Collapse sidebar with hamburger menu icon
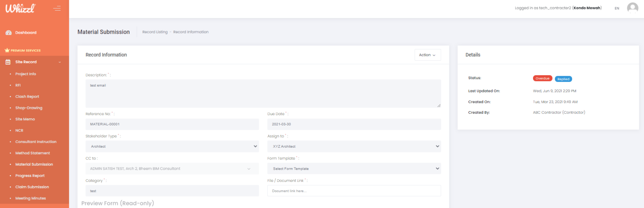 (57, 8)
